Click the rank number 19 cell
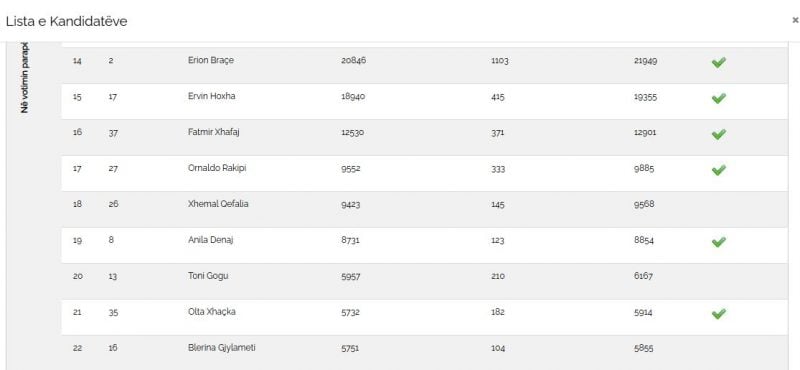800x370 pixels. 77,240
